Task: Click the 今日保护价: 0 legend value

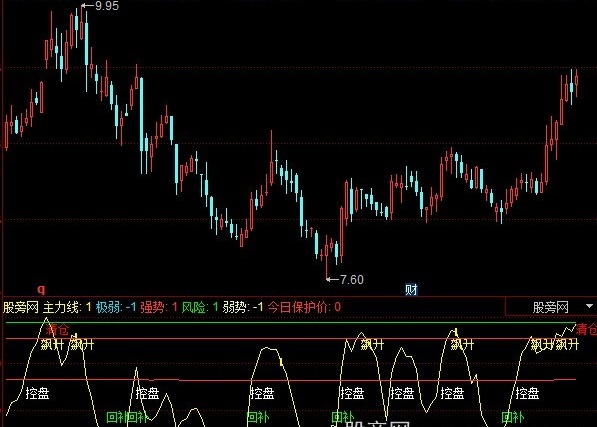Action: coord(304,307)
